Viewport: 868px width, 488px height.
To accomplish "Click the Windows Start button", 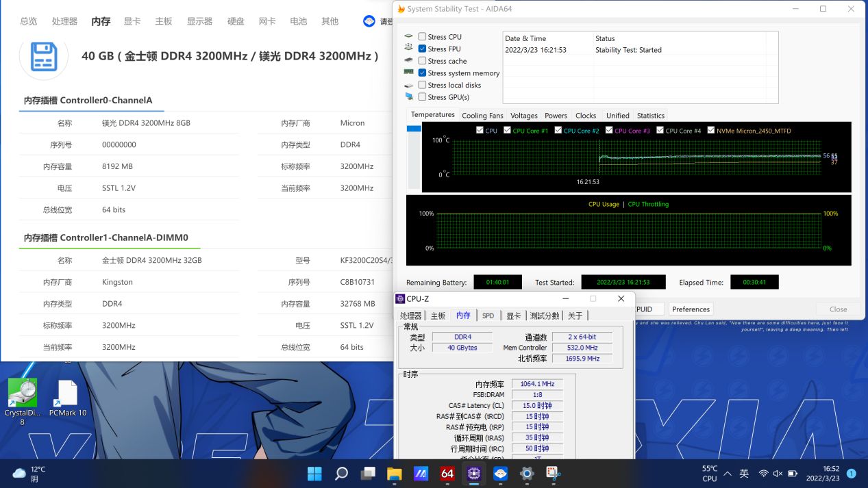I will tap(314, 473).
